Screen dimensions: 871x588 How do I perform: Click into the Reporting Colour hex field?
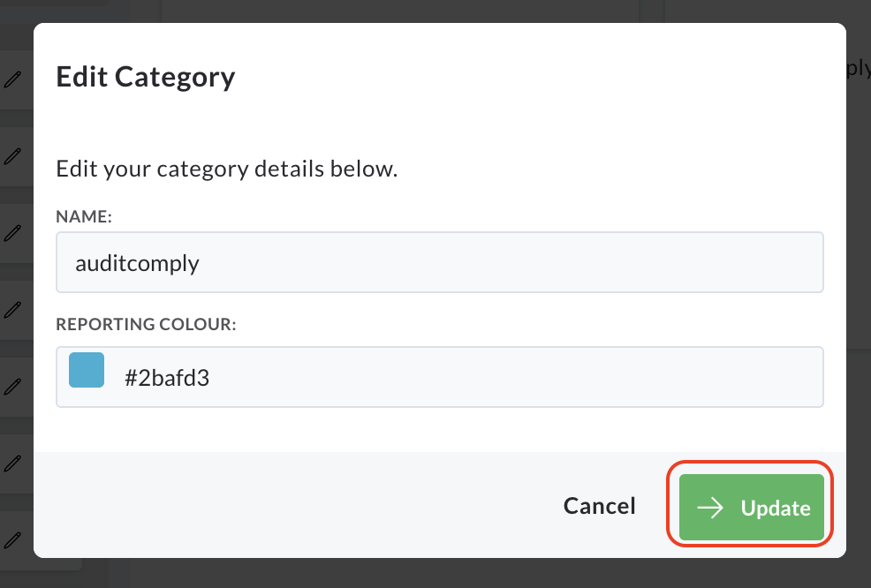coord(439,377)
